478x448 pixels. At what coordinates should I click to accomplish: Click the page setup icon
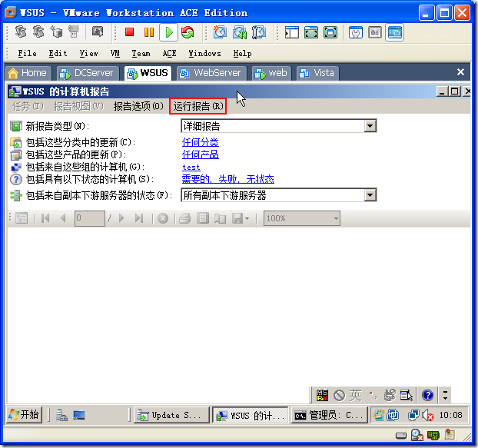tap(220, 218)
